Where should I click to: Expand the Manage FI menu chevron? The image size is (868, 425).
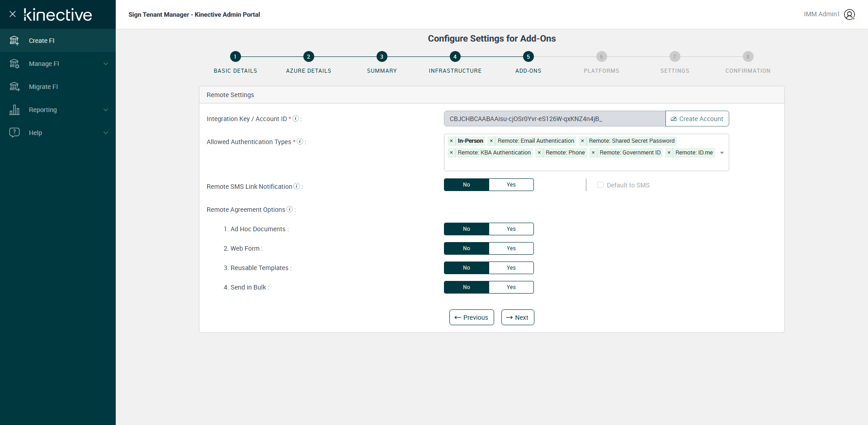pyautogui.click(x=106, y=64)
